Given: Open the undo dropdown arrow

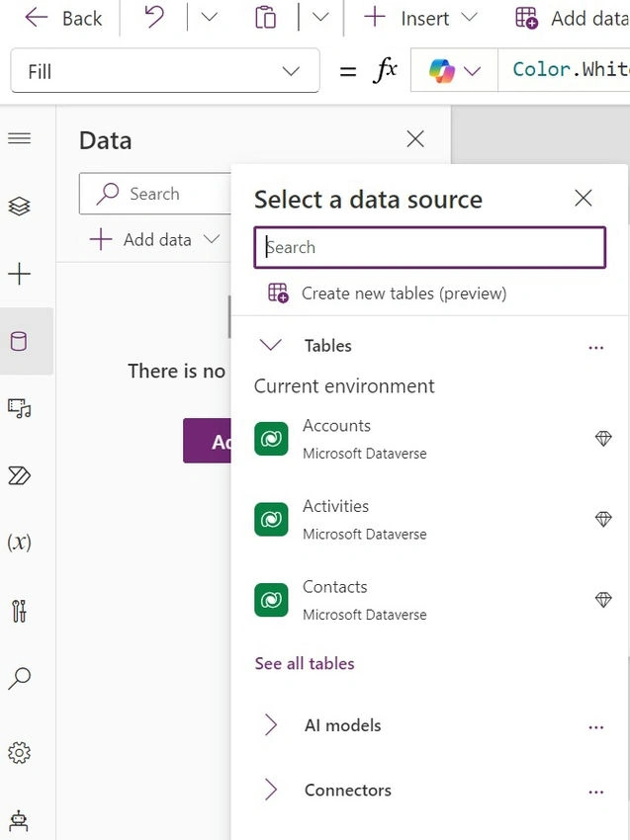Looking at the screenshot, I should click(x=209, y=18).
